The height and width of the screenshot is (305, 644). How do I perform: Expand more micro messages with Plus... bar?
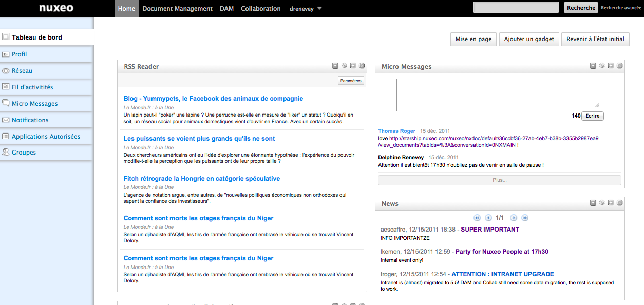tap(499, 180)
